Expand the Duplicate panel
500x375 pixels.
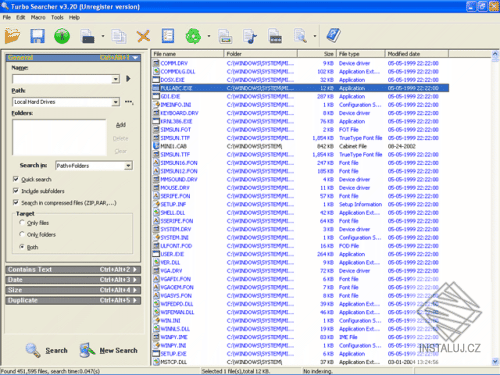tap(73, 300)
